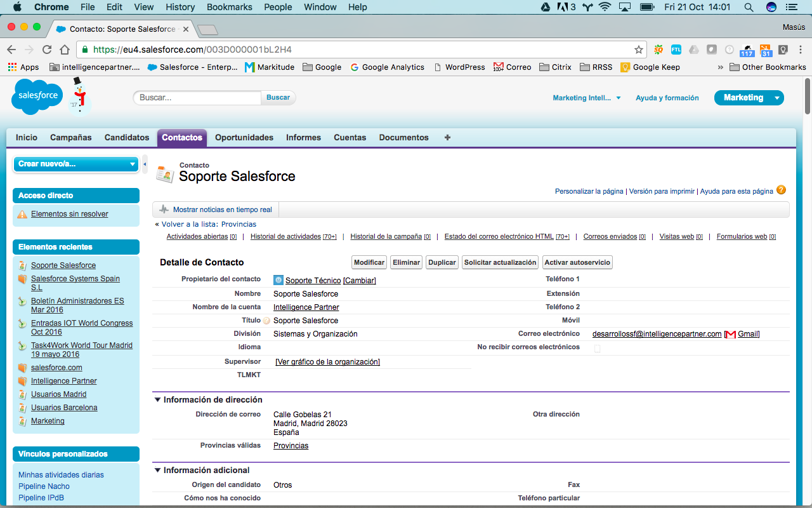This screenshot has width=812, height=508.
Task: Toggle the No recibir correos electrónicos checkbox
Action: click(x=597, y=349)
